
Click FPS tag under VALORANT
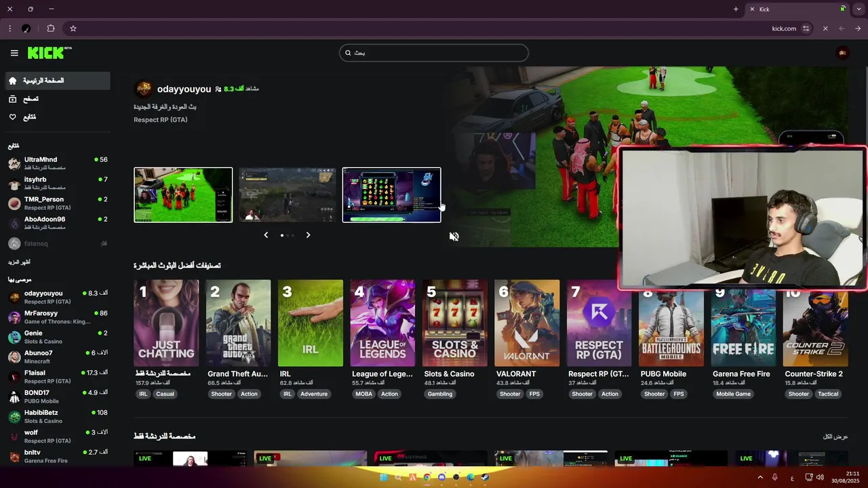click(x=534, y=394)
